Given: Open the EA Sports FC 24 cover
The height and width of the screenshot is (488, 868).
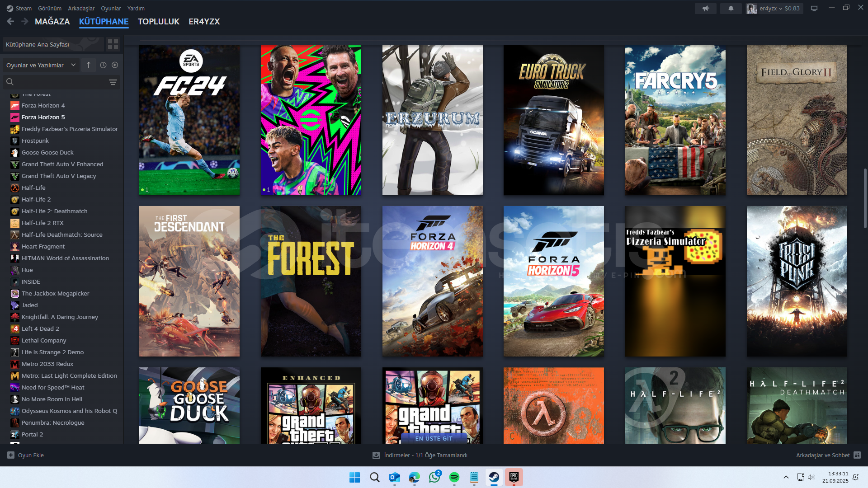Looking at the screenshot, I should [189, 120].
